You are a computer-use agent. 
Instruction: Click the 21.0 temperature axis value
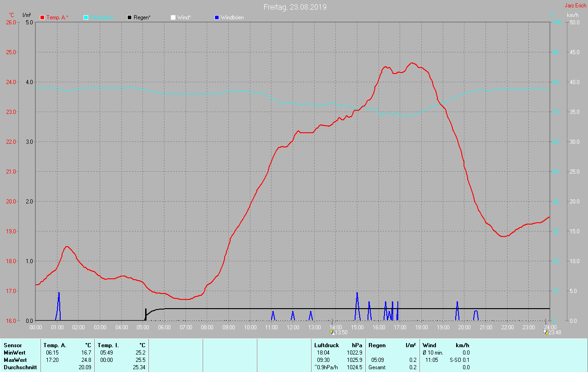tap(11, 172)
